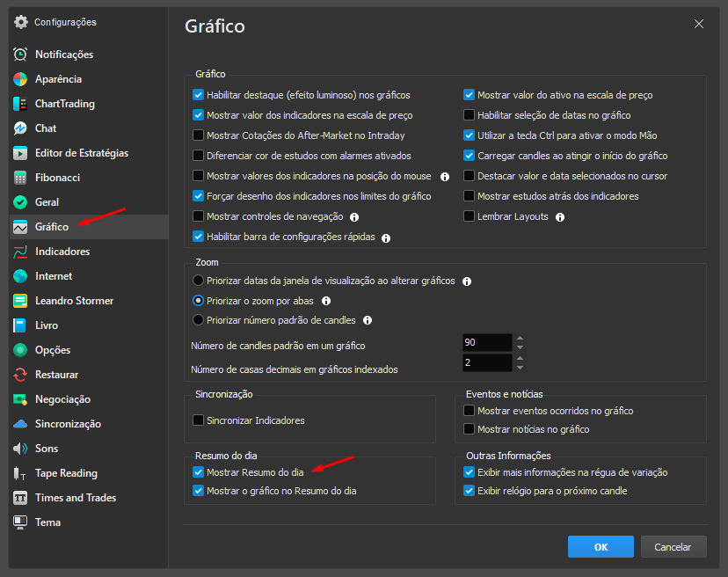The width and height of the screenshot is (728, 577).
Task: Confirm settings with the OK button
Action: pos(601,547)
